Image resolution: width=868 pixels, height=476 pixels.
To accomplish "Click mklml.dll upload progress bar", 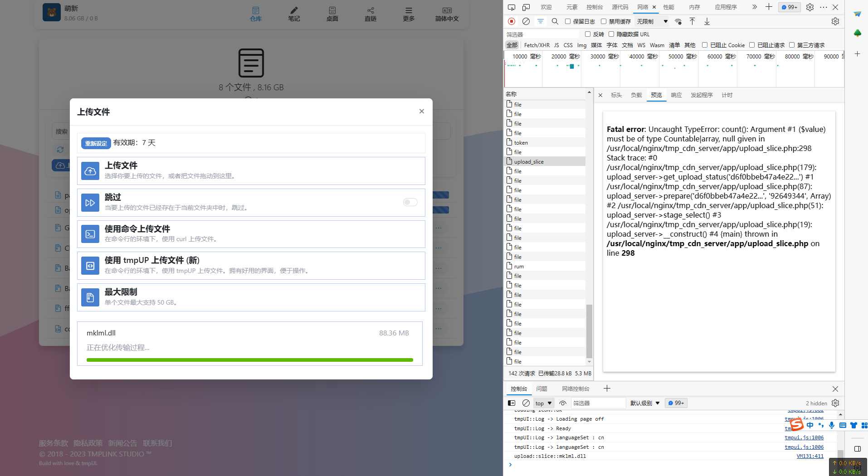I will (250, 360).
